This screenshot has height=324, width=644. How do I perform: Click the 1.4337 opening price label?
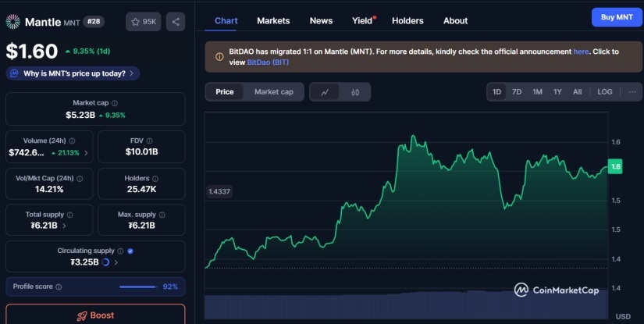tap(219, 191)
